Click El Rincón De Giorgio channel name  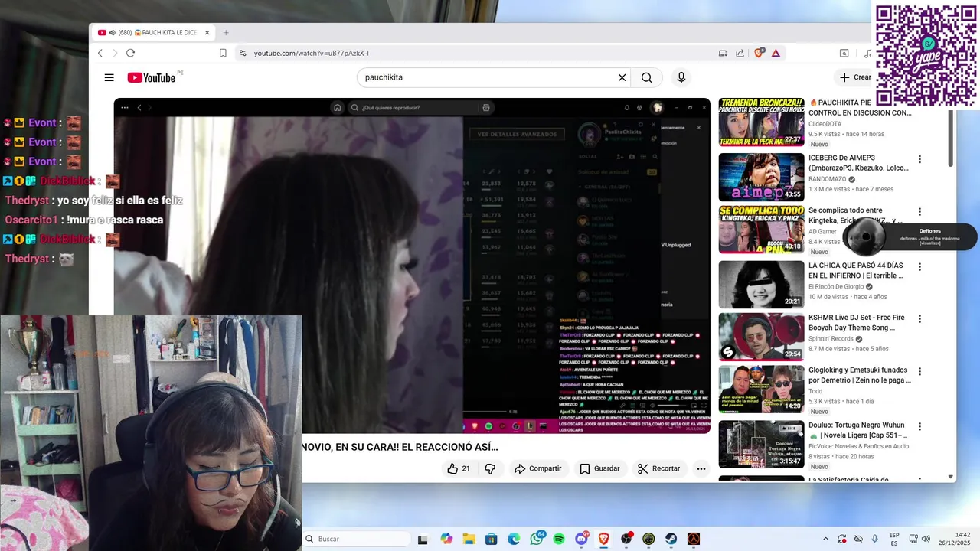(835, 287)
